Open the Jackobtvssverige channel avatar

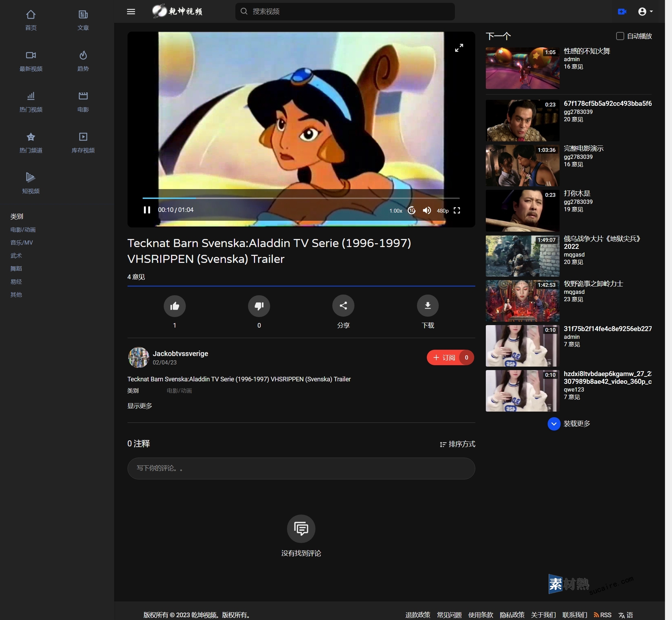click(138, 357)
